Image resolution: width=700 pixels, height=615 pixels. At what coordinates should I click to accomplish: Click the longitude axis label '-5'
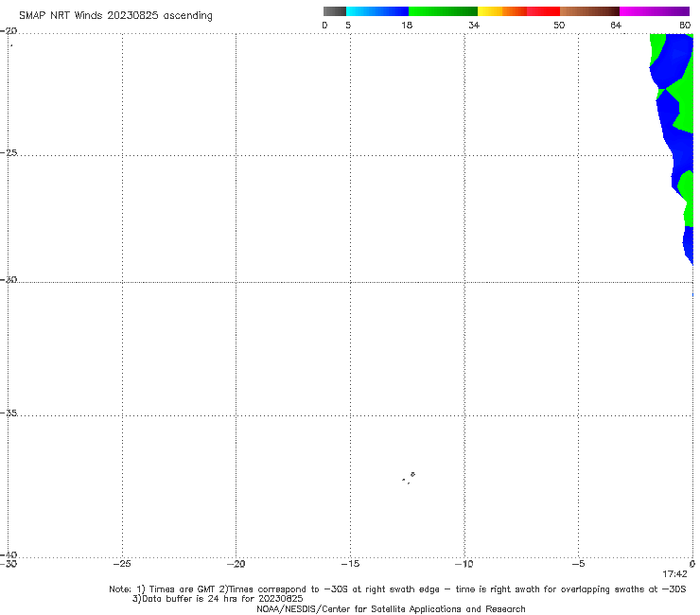click(578, 564)
